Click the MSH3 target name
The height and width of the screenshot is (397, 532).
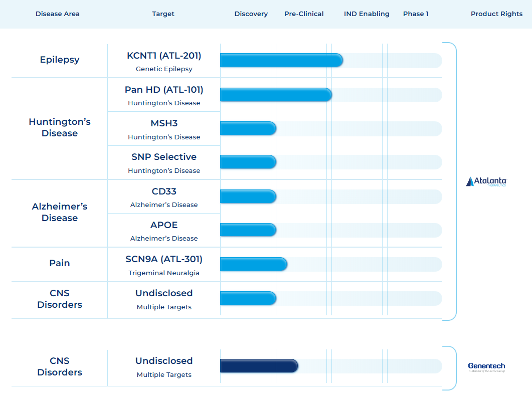click(x=164, y=123)
